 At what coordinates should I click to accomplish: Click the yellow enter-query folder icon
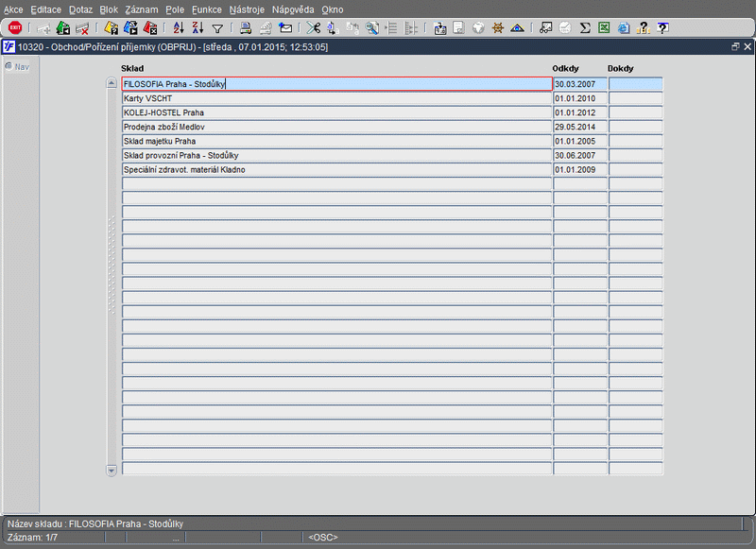[111, 28]
